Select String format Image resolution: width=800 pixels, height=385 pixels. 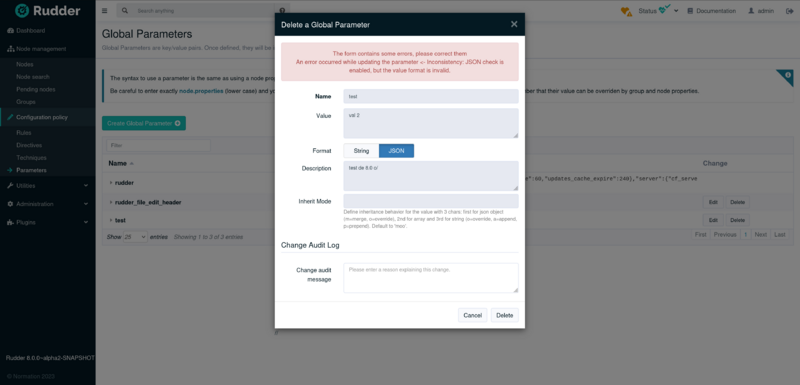(361, 151)
